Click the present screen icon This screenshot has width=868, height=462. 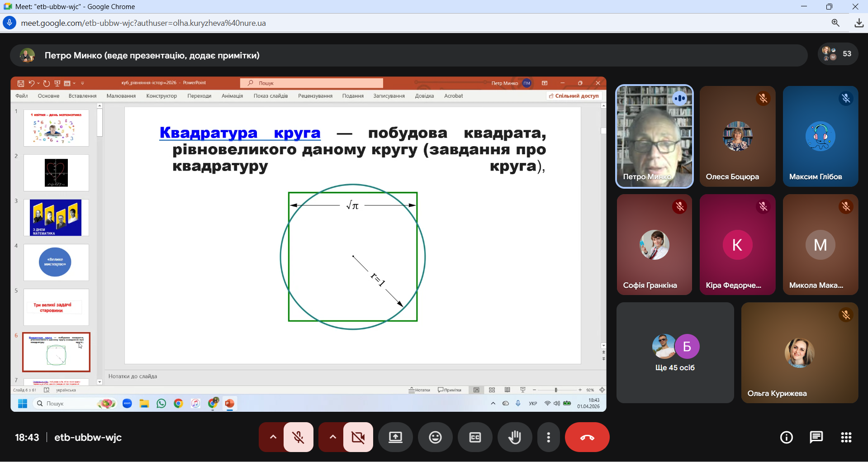coord(395,437)
